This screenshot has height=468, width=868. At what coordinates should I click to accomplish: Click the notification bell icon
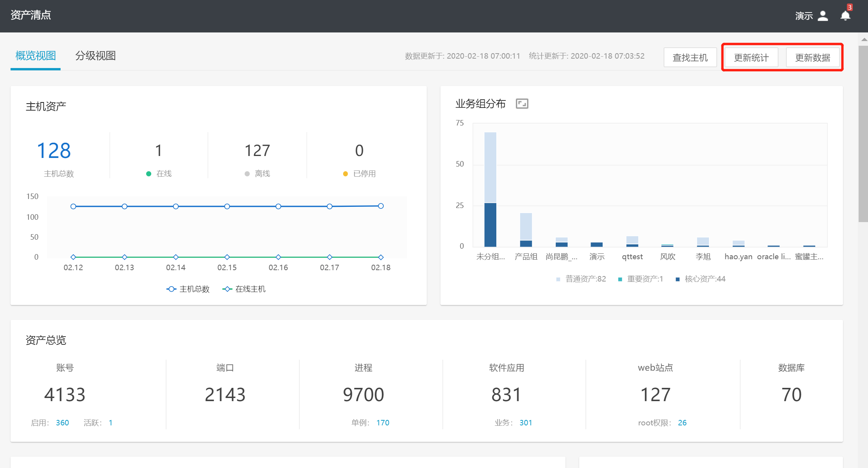click(x=845, y=16)
